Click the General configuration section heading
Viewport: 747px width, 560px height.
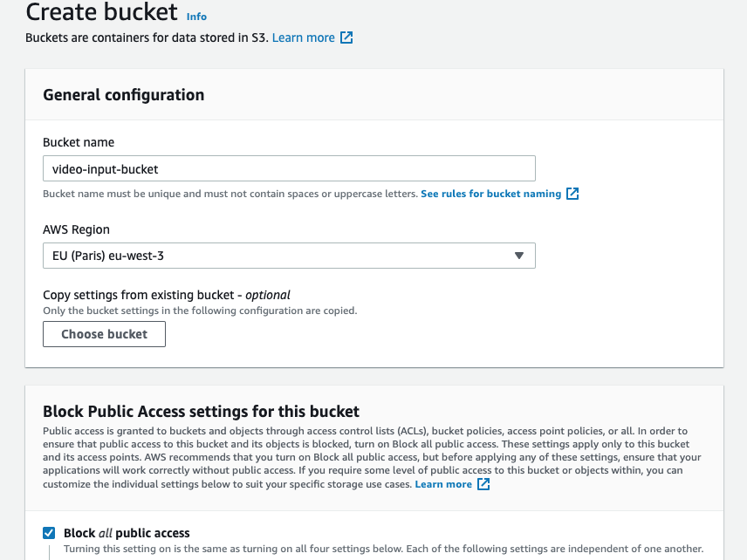pos(123,95)
